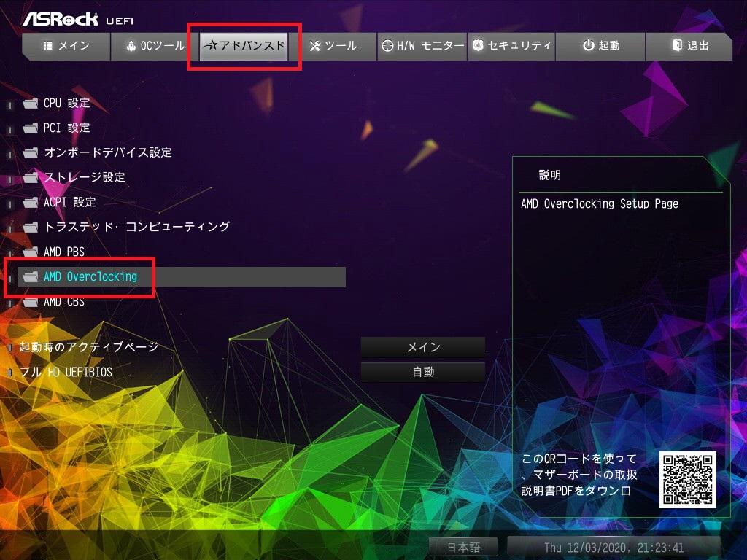Click AMD Overclocking Setup Page description text
Viewport: 747px width, 560px height.
click(x=600, y=204)
